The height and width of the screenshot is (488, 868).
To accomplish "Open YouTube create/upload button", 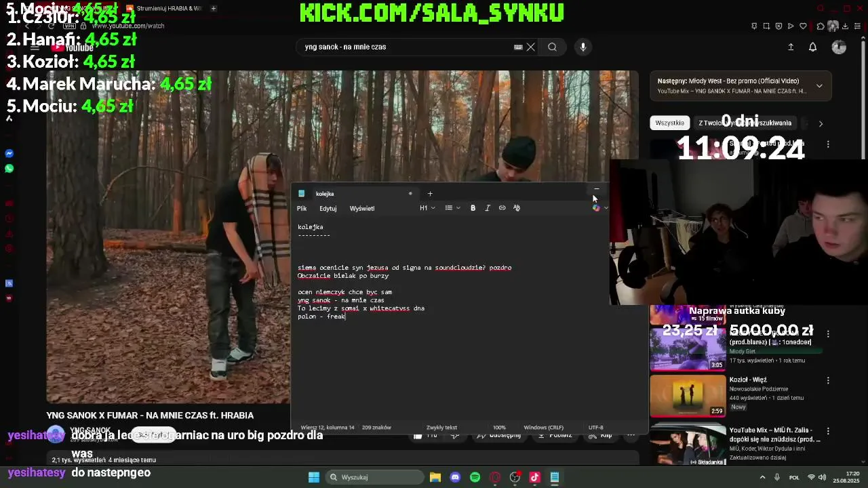I will 791,47.
